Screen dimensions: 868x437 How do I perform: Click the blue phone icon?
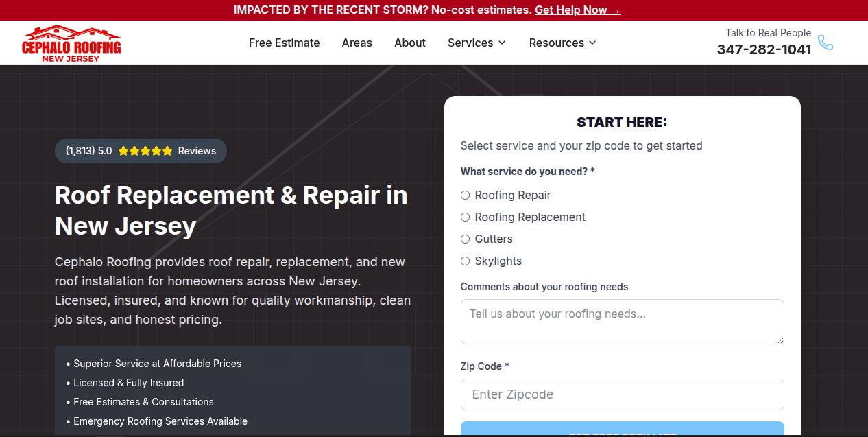(825, 43)
